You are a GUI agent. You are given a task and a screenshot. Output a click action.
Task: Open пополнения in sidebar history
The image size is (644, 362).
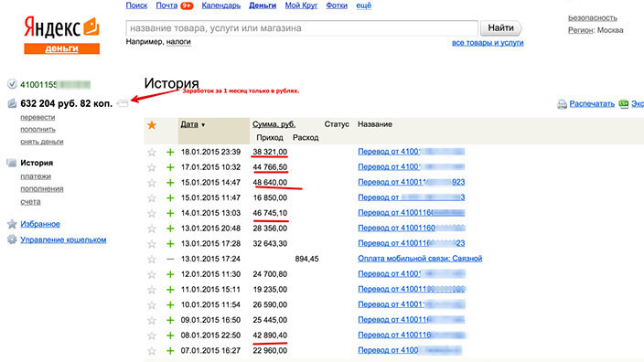42,189
